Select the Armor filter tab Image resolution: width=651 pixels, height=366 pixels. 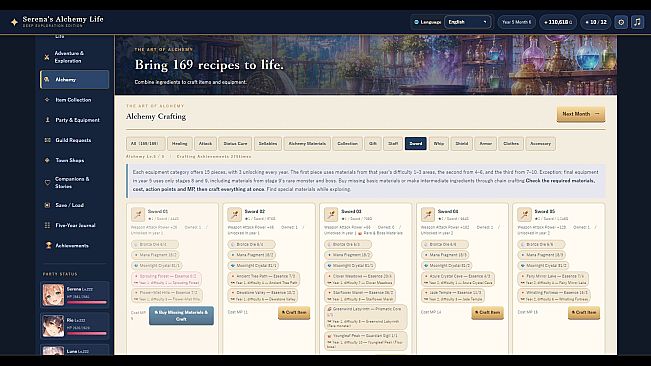[x=486, y=144]
